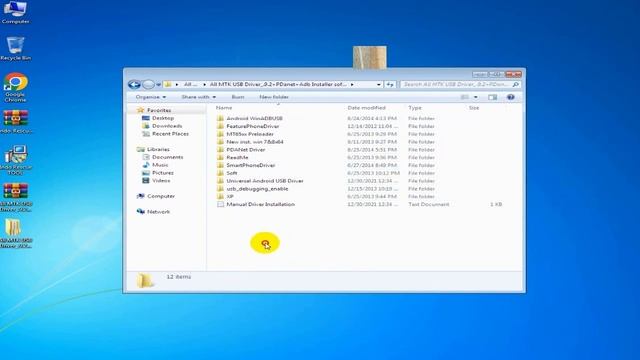640x360 pixels.
Task: Open the address bar history dropdown
Action: point(378,84)
